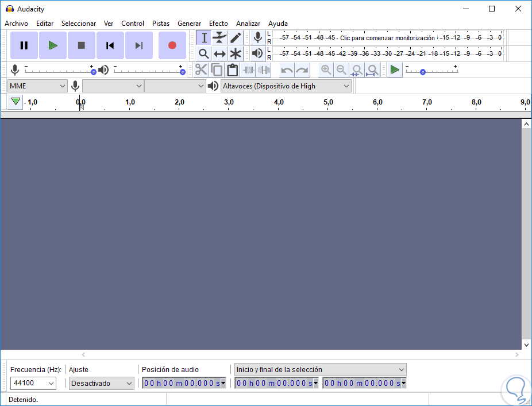Open the empty recording device dropdown
The height and width of the screenshot is (406, 532).
click(113, 86)
